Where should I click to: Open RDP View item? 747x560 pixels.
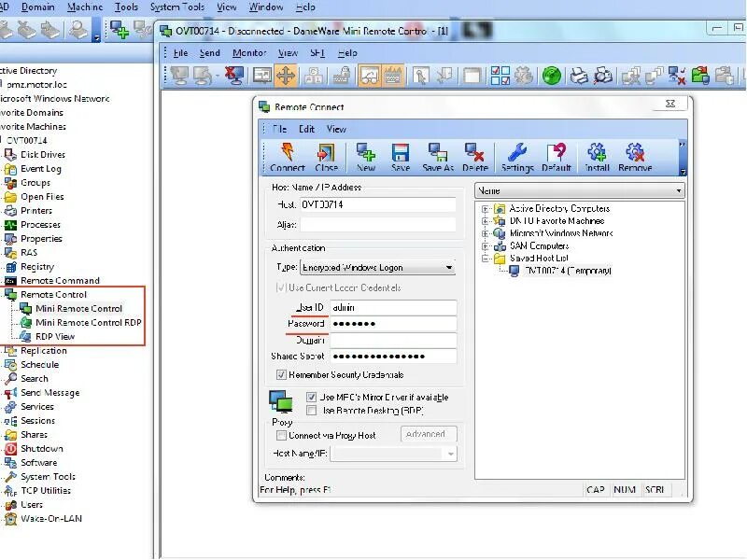tap(55, 336)
